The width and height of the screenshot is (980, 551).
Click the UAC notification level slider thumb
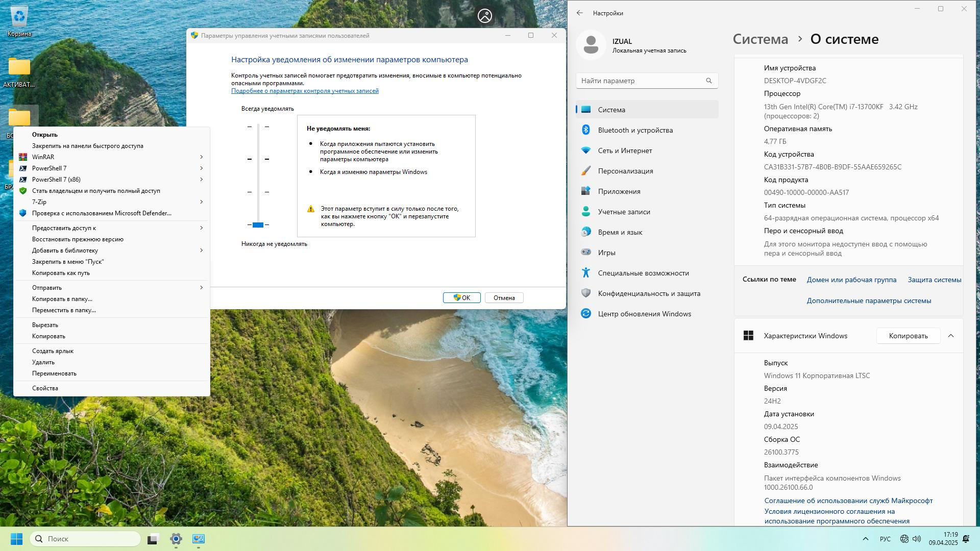258,225
